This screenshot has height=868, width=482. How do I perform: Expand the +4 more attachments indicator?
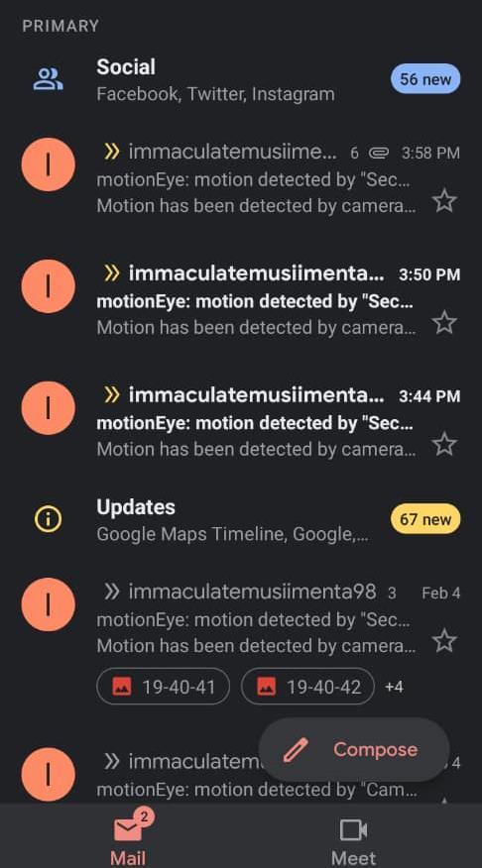394,687
